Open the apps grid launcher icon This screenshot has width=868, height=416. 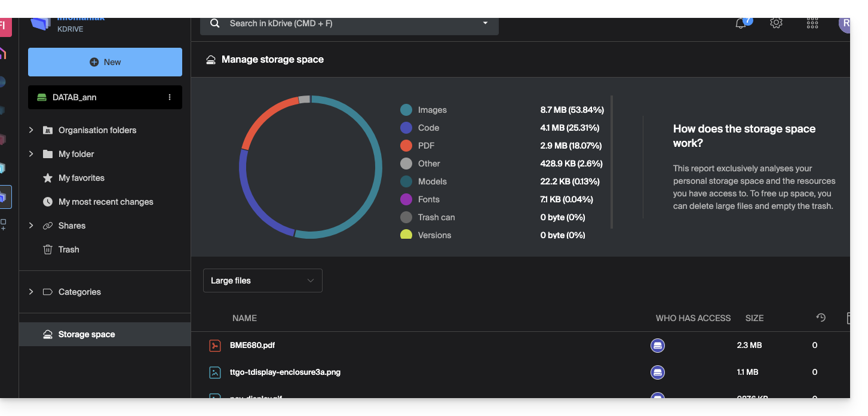[812, 23]
